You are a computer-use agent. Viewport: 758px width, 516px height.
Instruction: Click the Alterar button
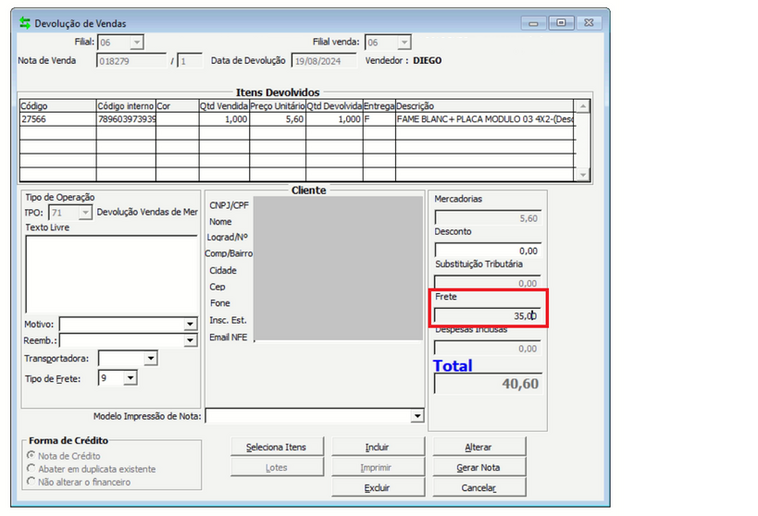coord(479,447)
